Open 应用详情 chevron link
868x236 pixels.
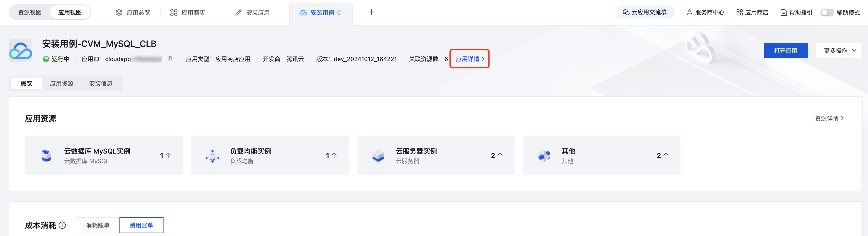[469, 59]
